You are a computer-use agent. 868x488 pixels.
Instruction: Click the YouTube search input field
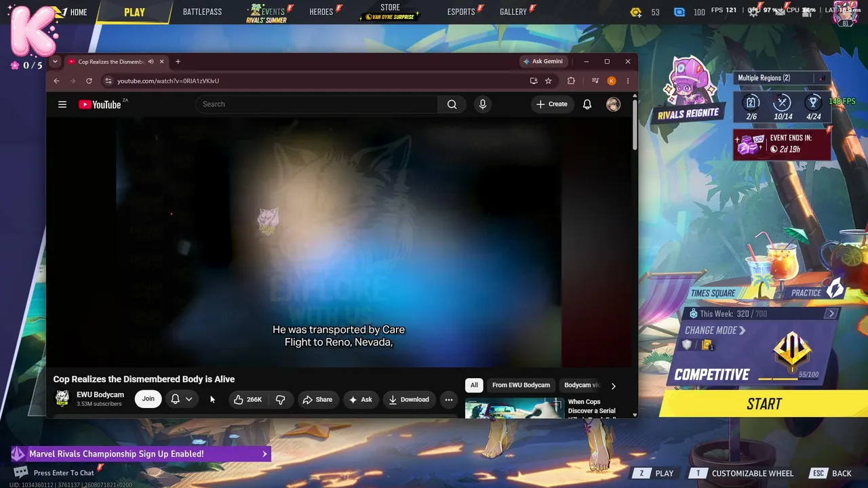pyautogui.click(x=317, y=104)
